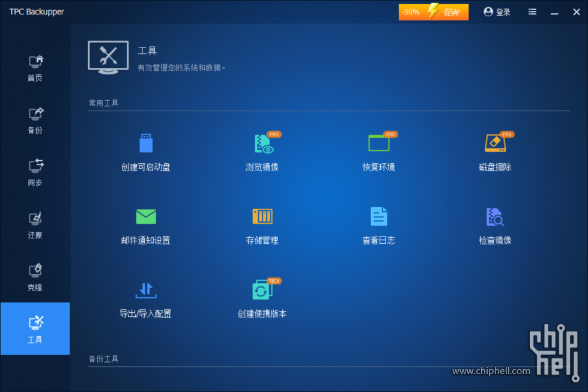This screenshot has height=392, width=588.
Task: Open 查看日志 to view logs
Action: click(379, 226)
